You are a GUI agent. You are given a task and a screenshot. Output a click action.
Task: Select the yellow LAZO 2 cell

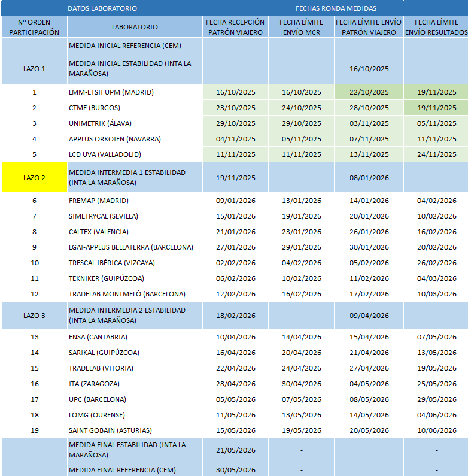tap(34, 178)
